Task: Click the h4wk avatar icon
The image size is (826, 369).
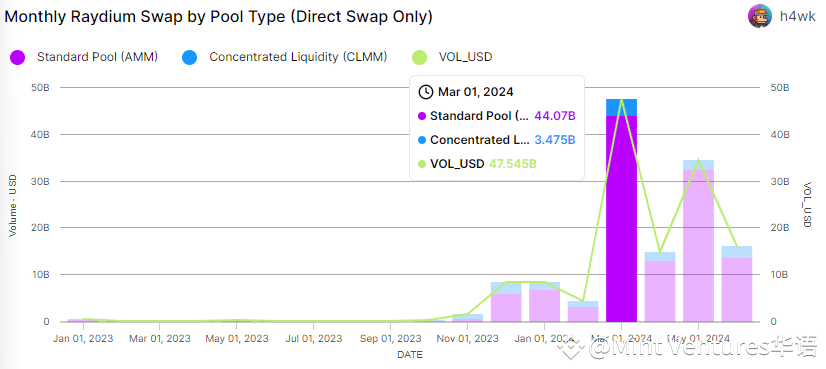Action: [x=760, y=16]
